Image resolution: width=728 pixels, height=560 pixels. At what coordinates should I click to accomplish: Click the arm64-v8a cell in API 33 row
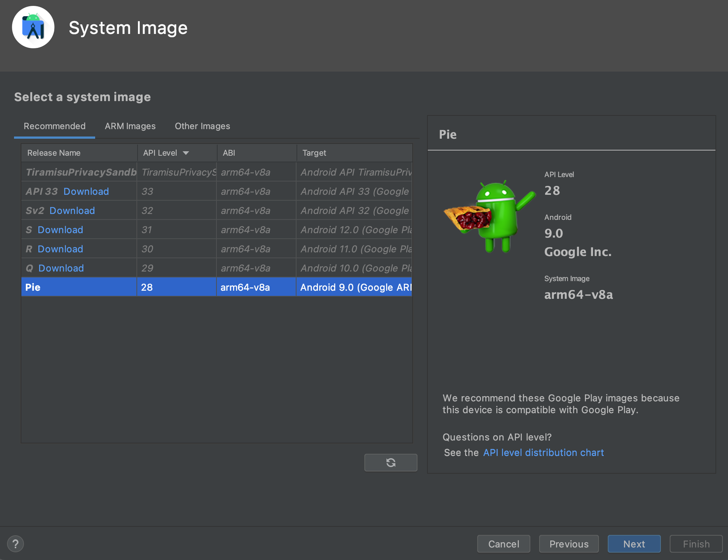(256, 191)
